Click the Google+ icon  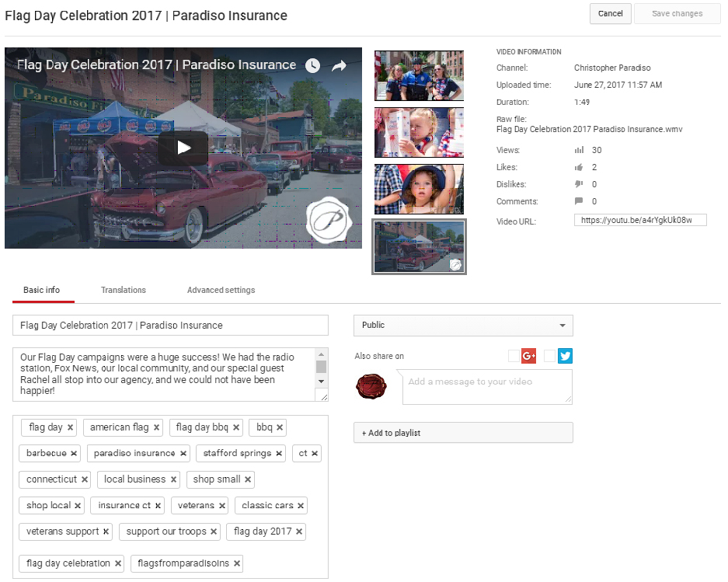[529, 356]
